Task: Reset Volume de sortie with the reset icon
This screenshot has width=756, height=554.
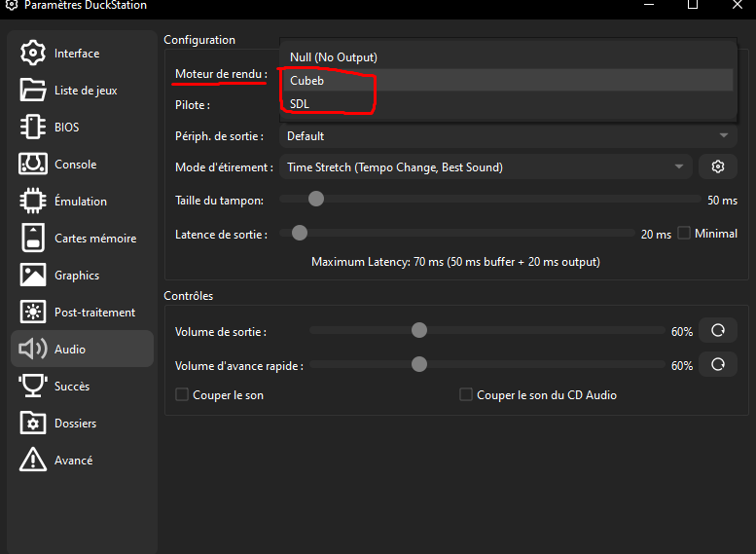Action: 718,331
